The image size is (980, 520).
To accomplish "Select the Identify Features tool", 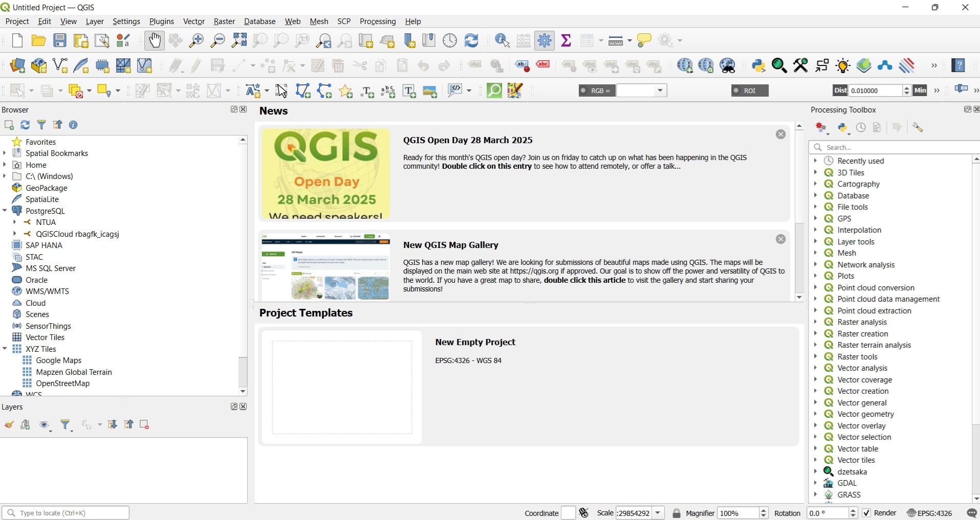I will click(x=503, y=40).
